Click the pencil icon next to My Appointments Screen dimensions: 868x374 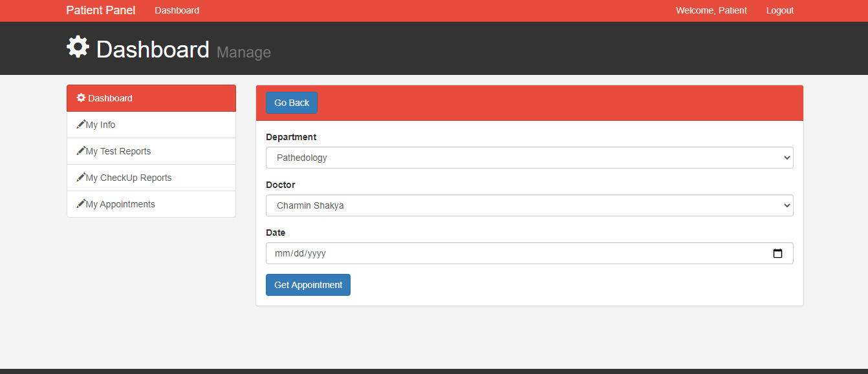click(81, 203)
